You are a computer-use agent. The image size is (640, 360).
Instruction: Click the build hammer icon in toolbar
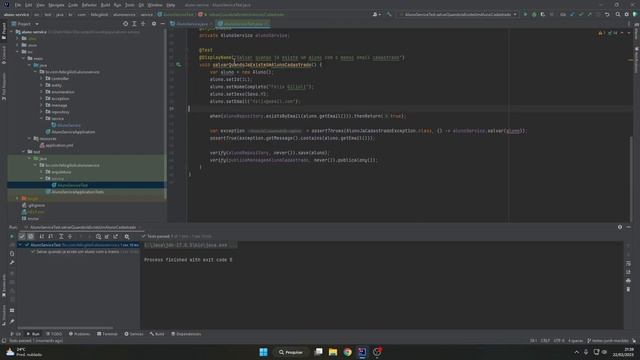click(389, 14)
